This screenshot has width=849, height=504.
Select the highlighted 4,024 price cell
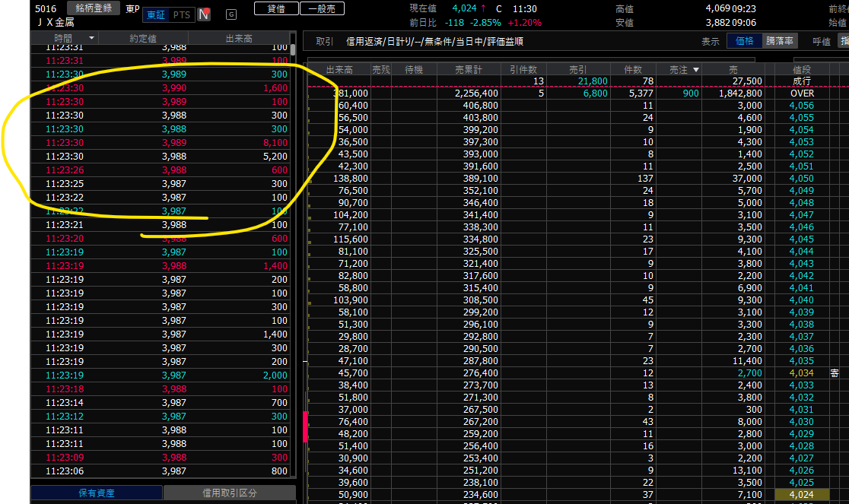802,495
